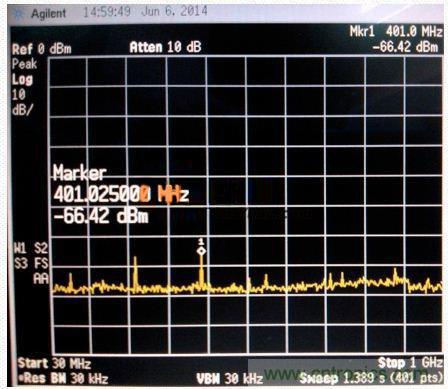Click the marker 1 diamond on trace

click(201, 251)
